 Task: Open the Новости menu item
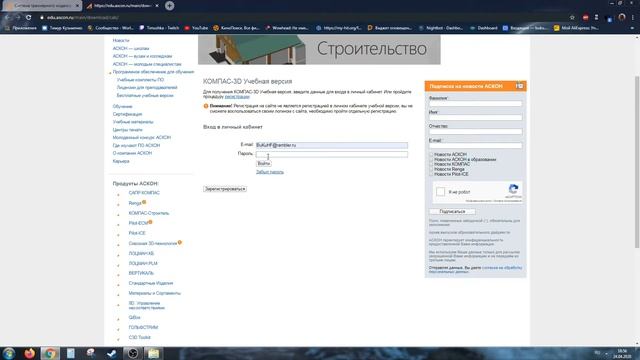coord(121,40)
